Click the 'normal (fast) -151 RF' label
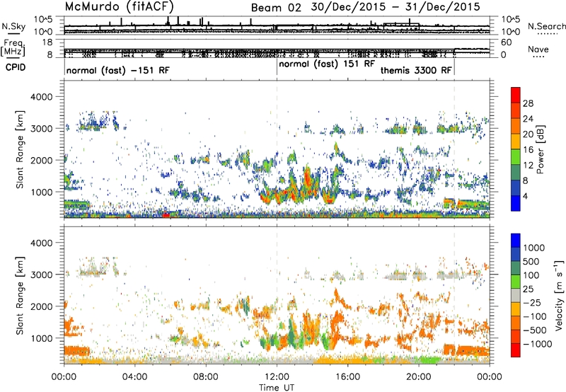 [x=117, y=71]
